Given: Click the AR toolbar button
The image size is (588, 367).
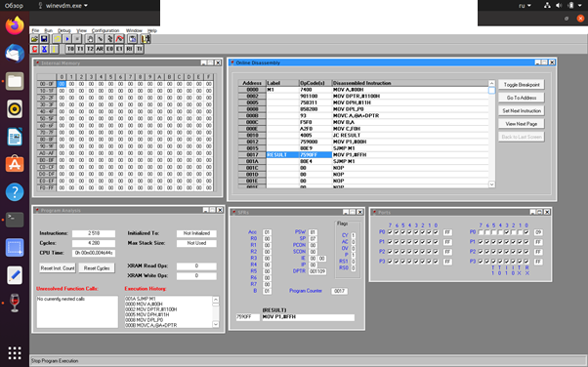Looking at the screenshot, I should click(100, 49).
